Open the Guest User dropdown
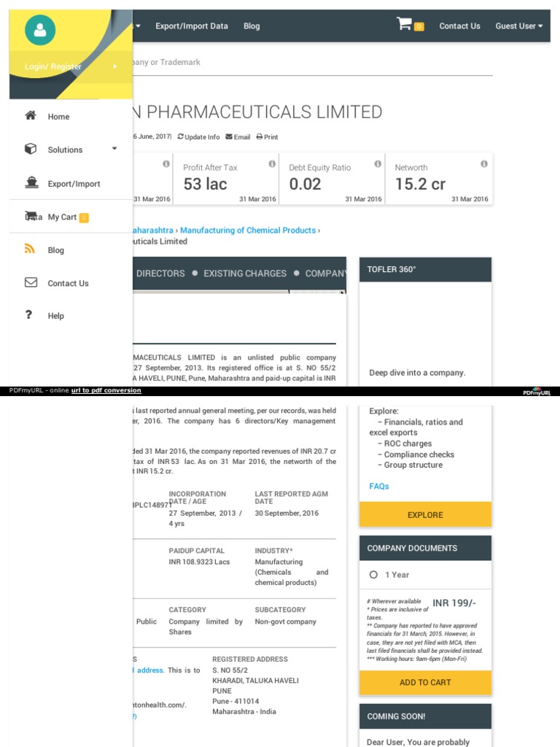This screenshot has width=560, height=747. (x=518, y=26)
